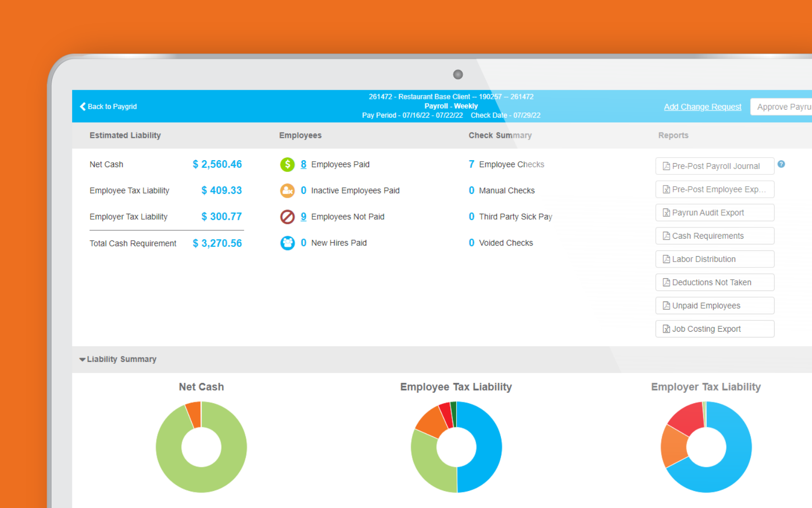Click the help question mark icon
This screenshot has width=812, height=508.
click(781, 164)
